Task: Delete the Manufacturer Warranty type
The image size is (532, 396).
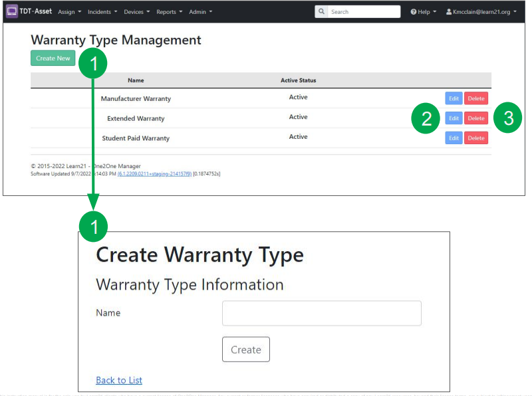Action: pyautogui.click(x=476, y=98)
